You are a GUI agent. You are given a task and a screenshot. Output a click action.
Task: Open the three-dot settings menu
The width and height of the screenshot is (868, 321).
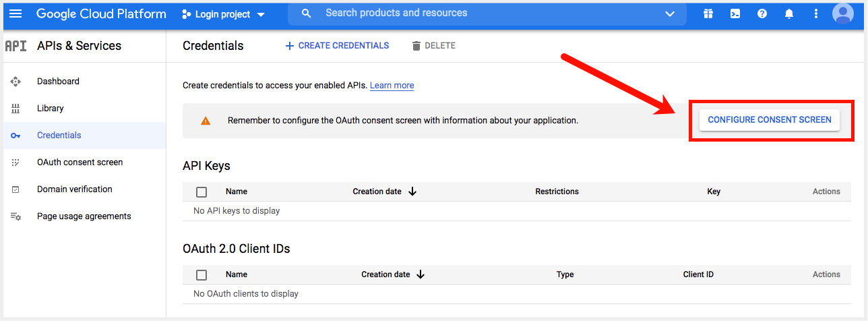816,13
